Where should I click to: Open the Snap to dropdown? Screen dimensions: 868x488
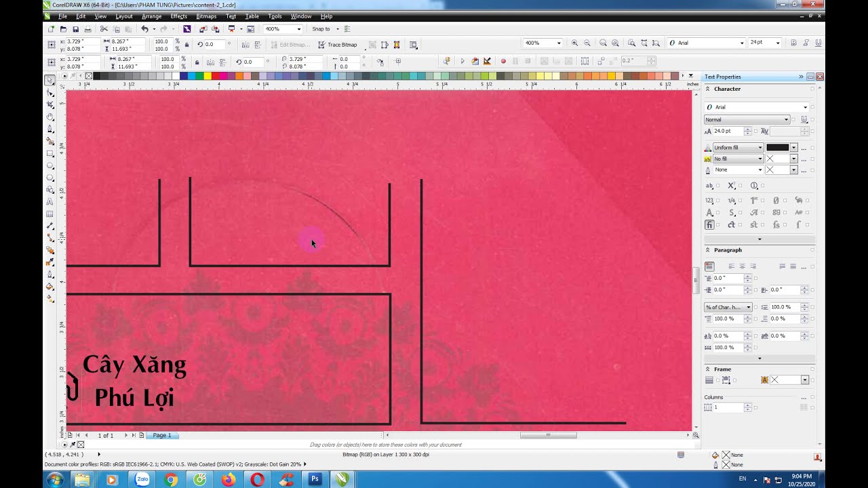tap(327, 29)
